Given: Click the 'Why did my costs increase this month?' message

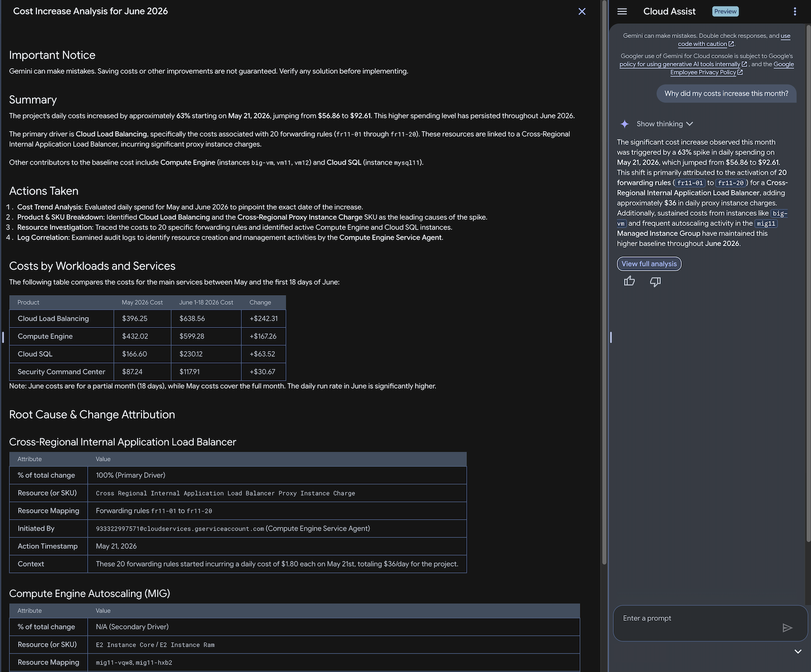Looking at the screenshot, I should (x=726, y=93).
